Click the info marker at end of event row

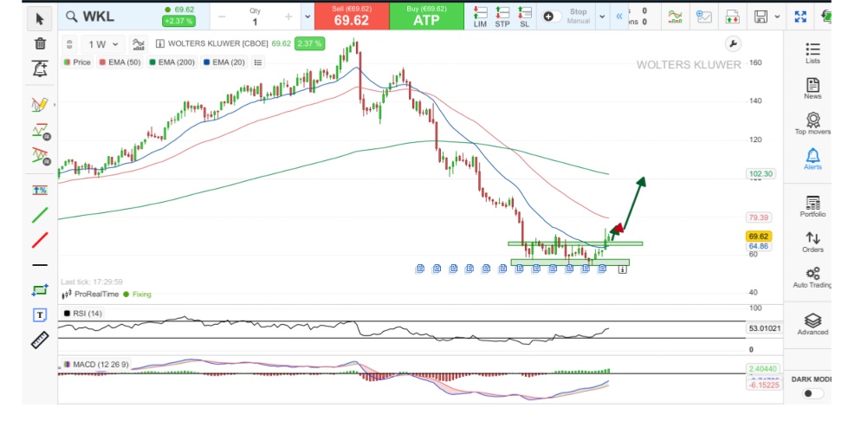[623, 269]
